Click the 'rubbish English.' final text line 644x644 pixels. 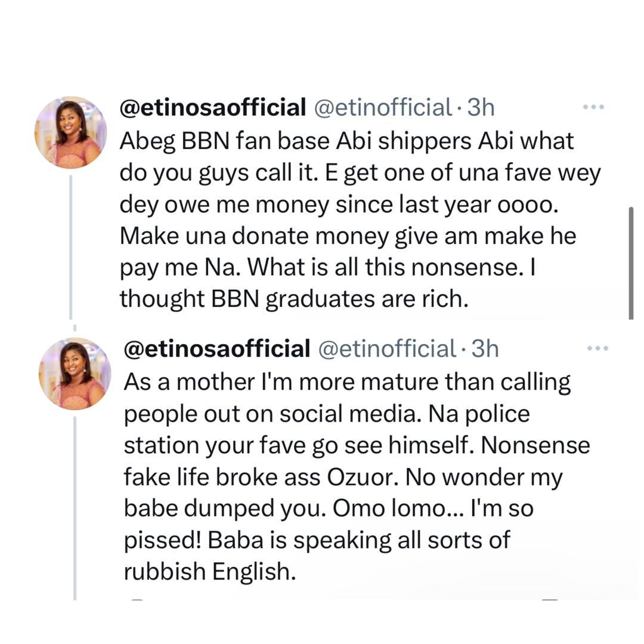pyautogui.click(x=210, y=572)
